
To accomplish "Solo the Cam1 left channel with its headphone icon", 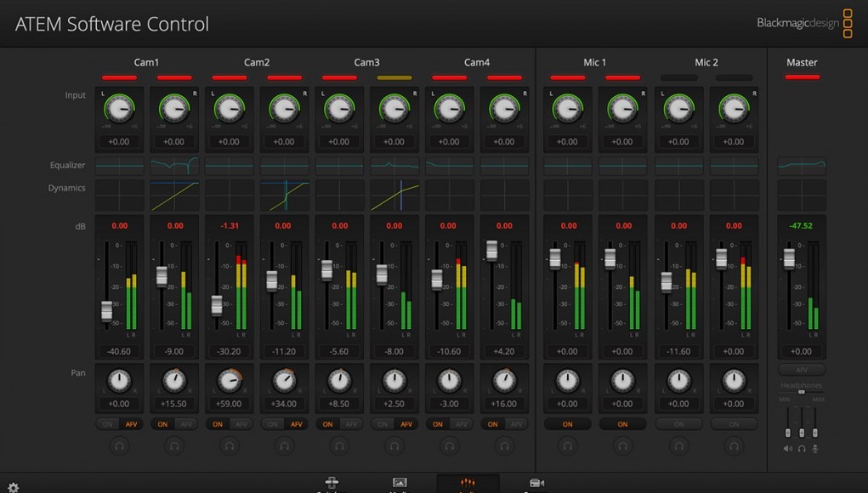I will coord(119,445).
